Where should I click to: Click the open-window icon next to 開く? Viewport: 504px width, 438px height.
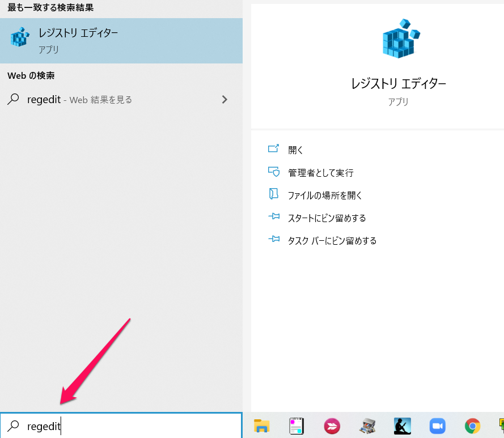coord(273,148)
